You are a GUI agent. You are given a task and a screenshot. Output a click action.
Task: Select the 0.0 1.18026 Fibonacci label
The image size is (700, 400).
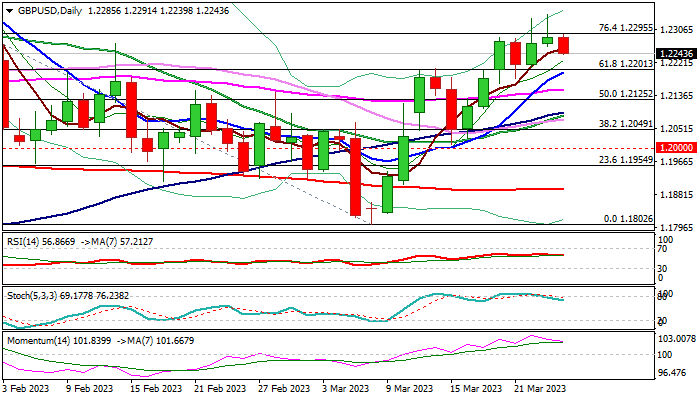[629, 219]
